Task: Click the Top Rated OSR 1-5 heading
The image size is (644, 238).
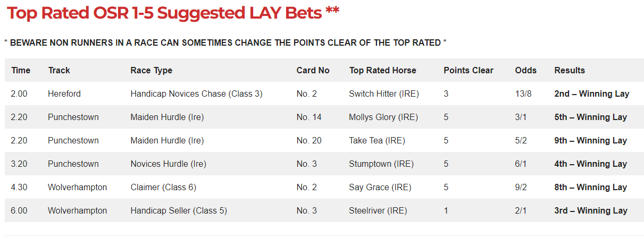Action: coord(173,13)
